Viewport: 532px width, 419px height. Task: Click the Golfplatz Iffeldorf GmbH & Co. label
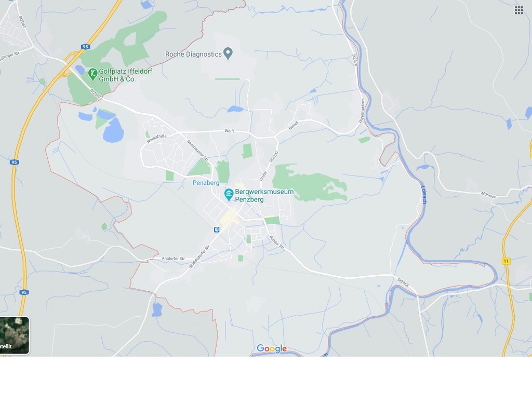click(126, 75)
